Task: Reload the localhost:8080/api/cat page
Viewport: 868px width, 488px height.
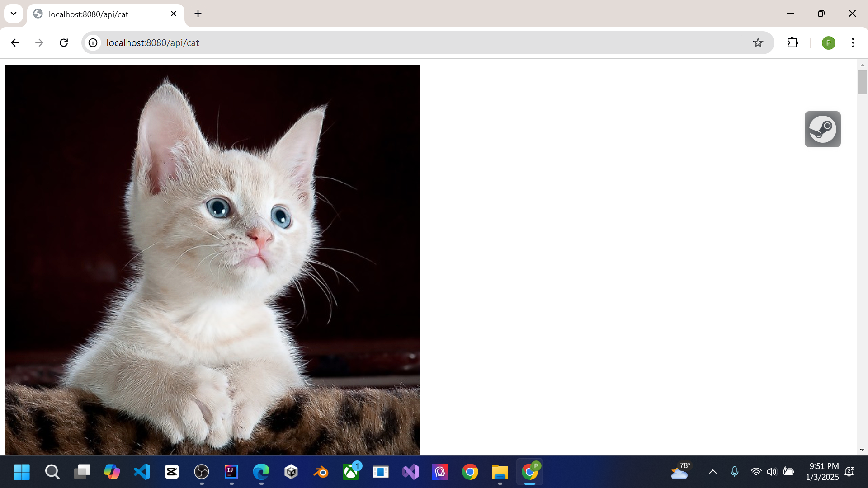Action: pyautogui.click(x=64, y=42)
